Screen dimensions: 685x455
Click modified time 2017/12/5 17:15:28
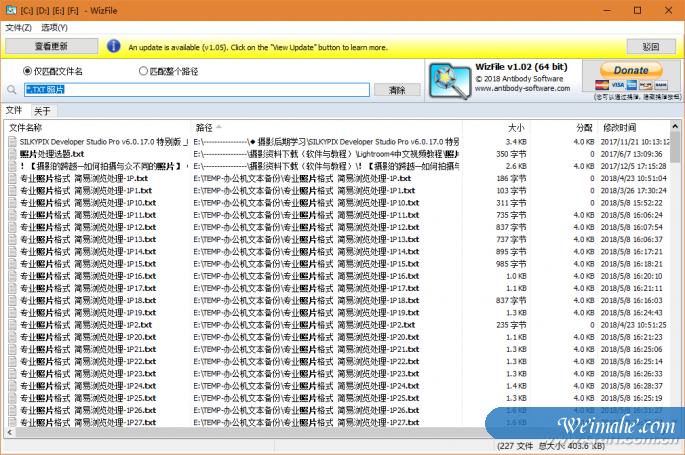coord(633,166)
